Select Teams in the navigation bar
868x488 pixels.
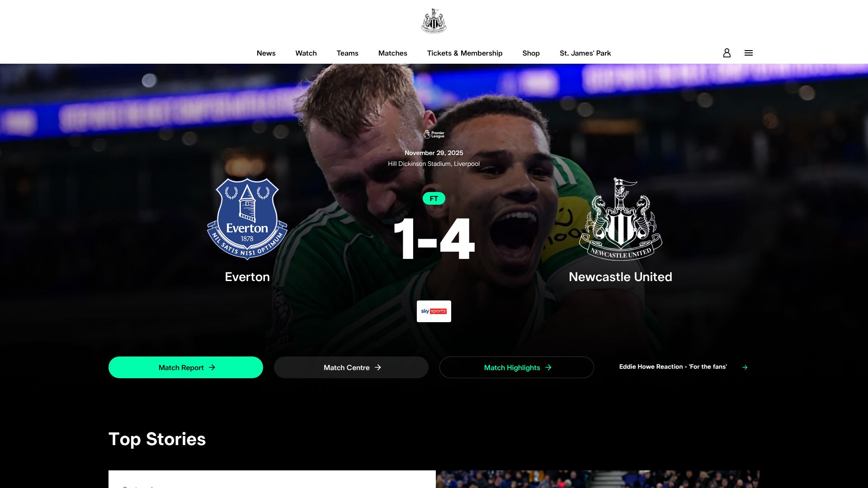point(347,53)
